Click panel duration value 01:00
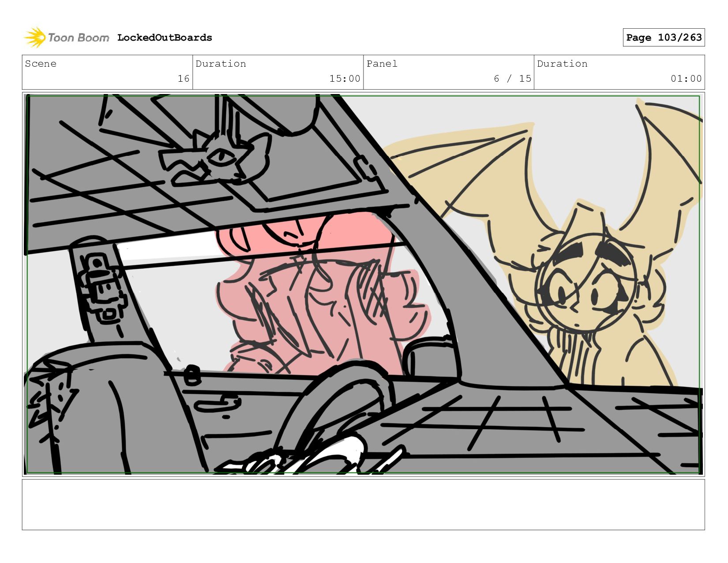The width and height of the screenshot is (728, 563). click(686, 79)
